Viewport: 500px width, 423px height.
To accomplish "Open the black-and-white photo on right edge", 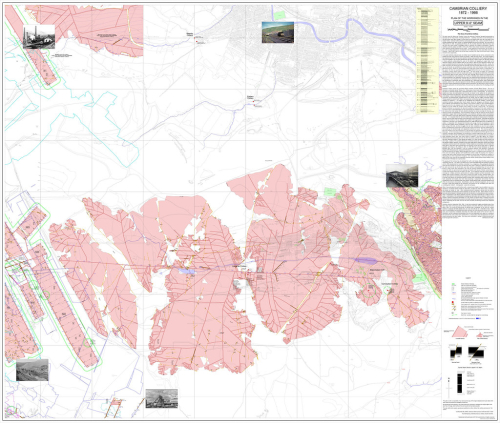I will pyautogui.click(x=402, y=175).
